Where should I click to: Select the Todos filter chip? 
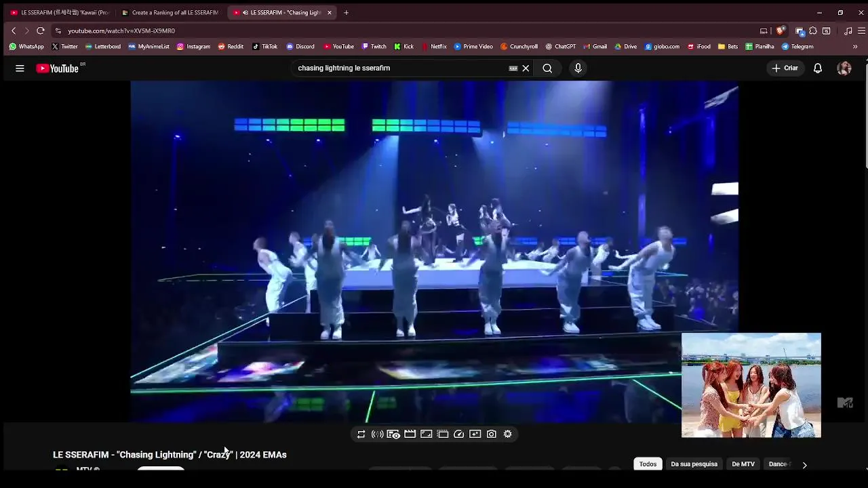click(x=648, y=464)
